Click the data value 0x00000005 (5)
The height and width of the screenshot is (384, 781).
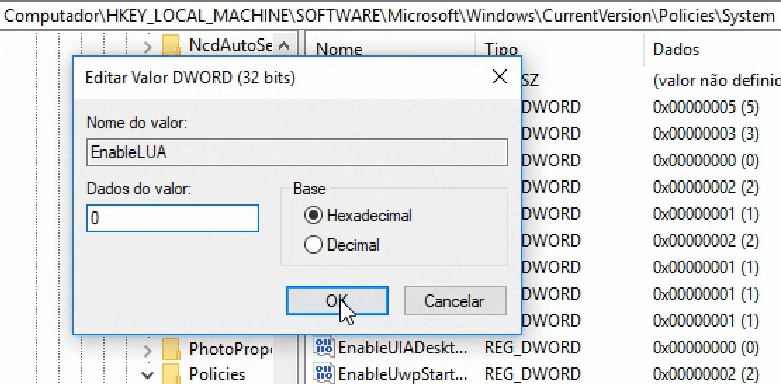(705, 107)
